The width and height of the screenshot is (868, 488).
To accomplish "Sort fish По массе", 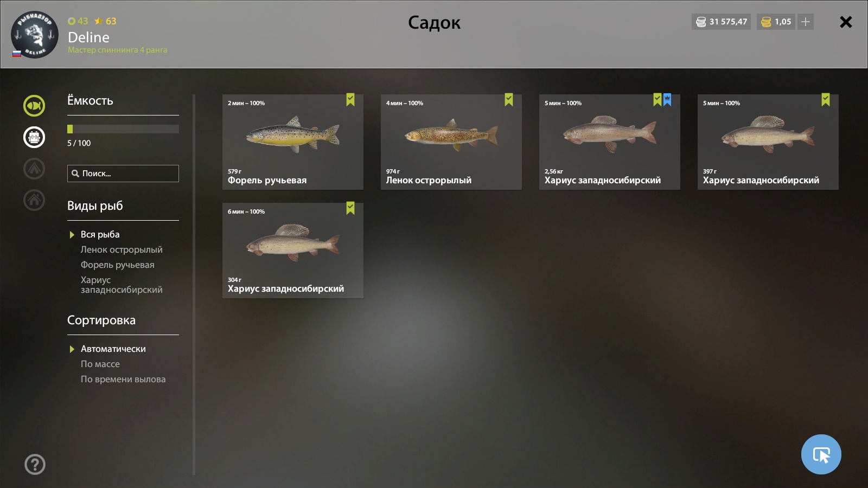I will tap(100, 364).
